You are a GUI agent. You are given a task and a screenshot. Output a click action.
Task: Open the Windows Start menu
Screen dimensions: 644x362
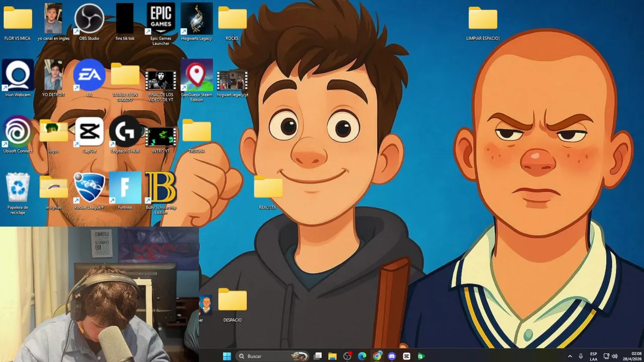point(227,356)
